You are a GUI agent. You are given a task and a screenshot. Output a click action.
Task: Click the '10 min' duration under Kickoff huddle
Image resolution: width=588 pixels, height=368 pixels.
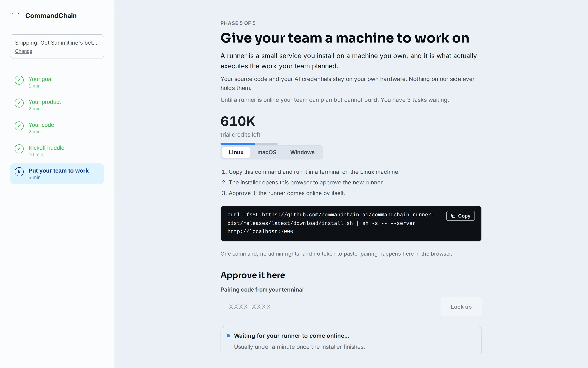(x=36, y=155)
